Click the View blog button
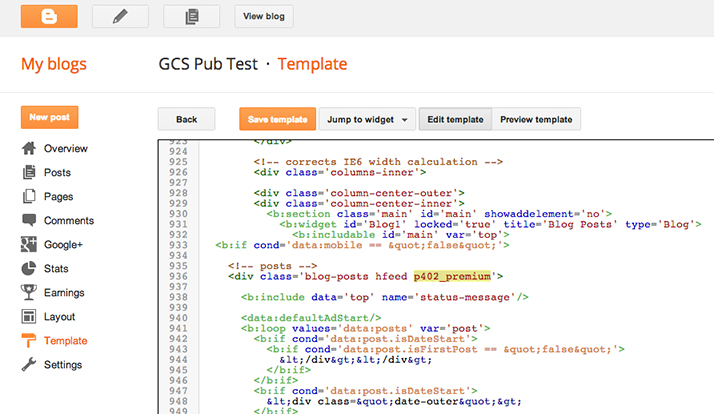Screen dimensions: 714x414 [264, 16]
